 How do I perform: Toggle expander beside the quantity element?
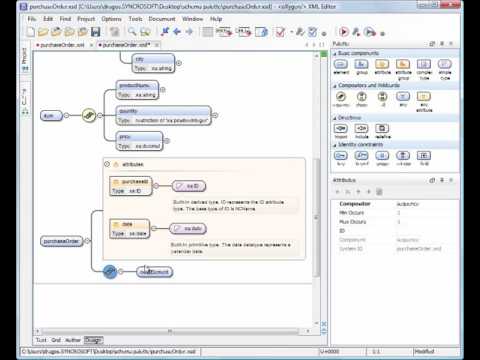[215, 115]
